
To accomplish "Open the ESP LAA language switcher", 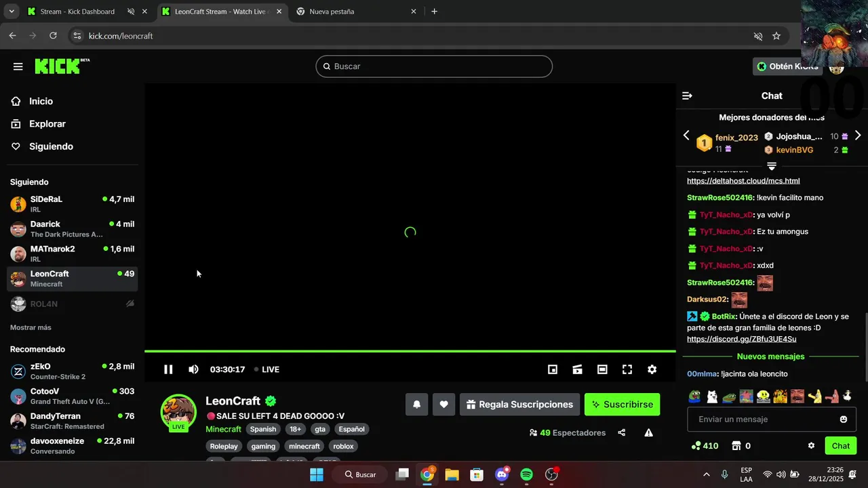I will (746, 474).
